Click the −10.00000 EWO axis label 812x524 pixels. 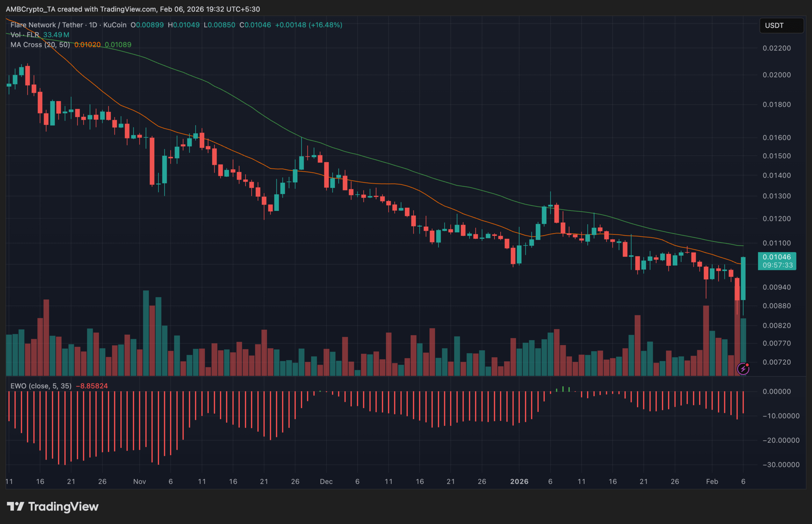coord(781,416)
